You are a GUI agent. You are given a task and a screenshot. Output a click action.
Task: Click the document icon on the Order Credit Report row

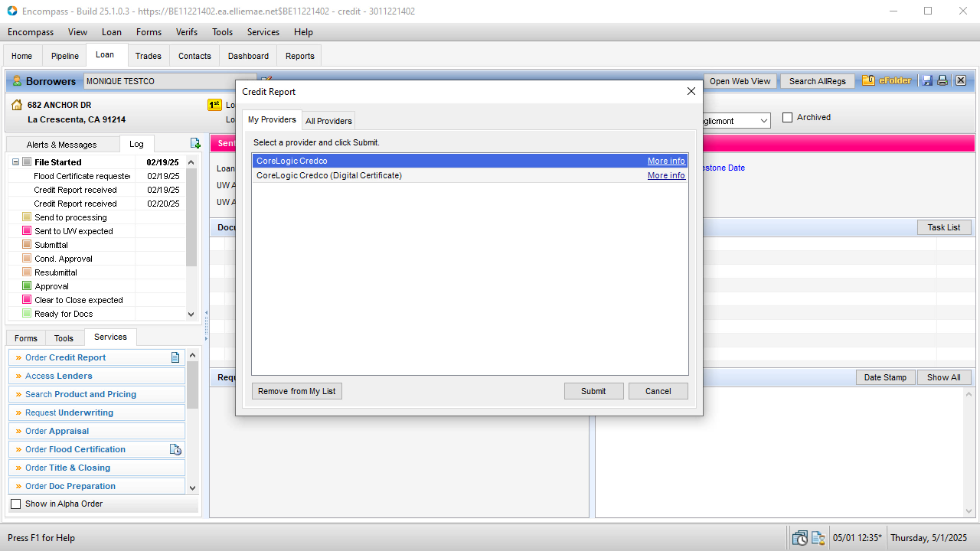pos(175,357)
